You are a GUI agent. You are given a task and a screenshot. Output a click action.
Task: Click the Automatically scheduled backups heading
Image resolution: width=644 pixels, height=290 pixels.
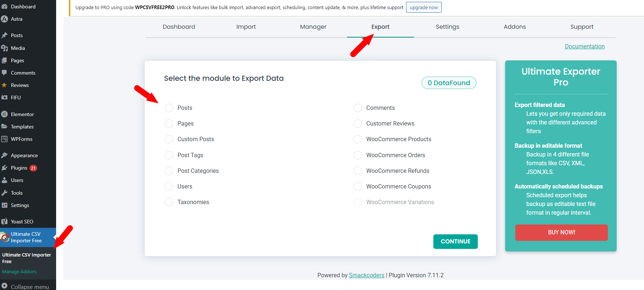pyautogui.click(x=559, y=186)
